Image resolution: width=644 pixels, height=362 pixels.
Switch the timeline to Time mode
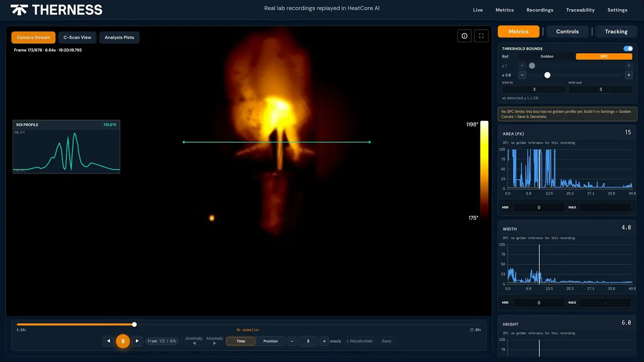click(x=241, y=341)
